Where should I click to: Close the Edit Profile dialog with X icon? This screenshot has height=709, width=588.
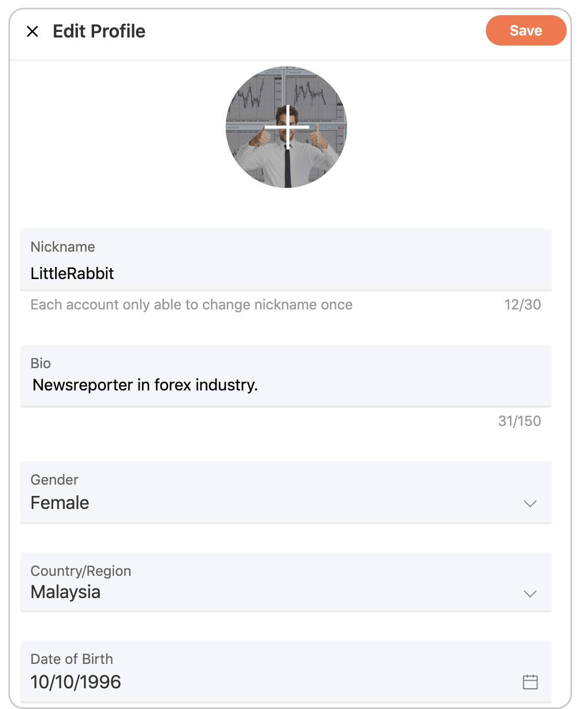point(32,31)
